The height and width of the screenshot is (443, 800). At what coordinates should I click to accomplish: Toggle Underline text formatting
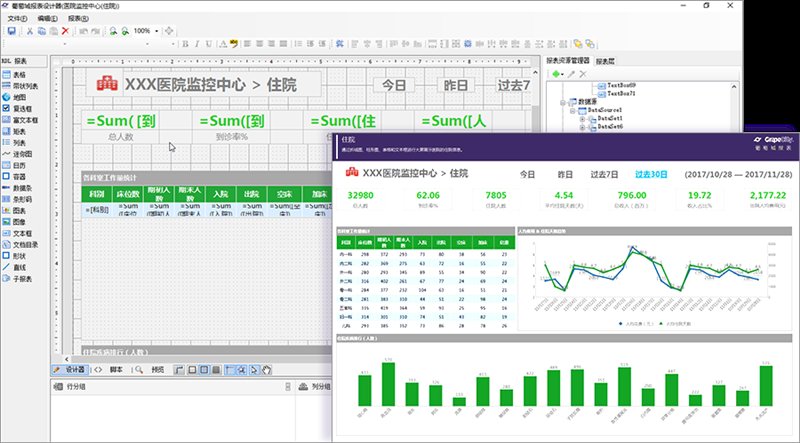(208, 44)
